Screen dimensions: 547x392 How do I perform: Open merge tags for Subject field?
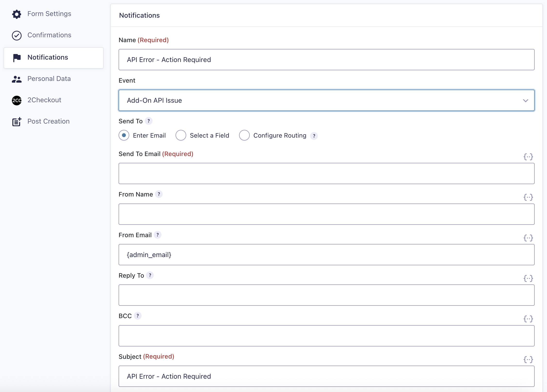point(528,360)
